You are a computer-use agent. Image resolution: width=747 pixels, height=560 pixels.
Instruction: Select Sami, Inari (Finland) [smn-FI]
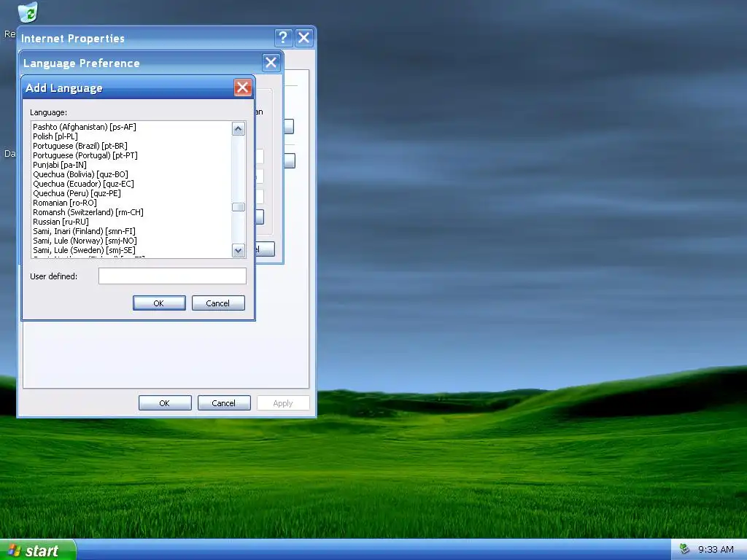tap(84, 231)
